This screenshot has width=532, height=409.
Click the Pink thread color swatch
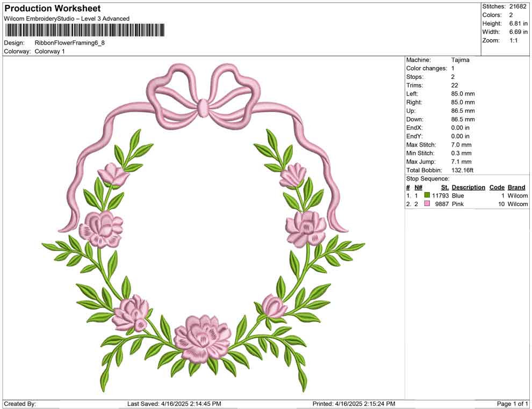(427, 203)
